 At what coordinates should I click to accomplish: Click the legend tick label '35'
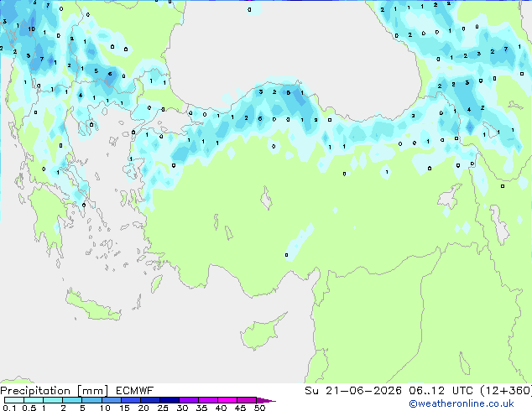point(201,408)
